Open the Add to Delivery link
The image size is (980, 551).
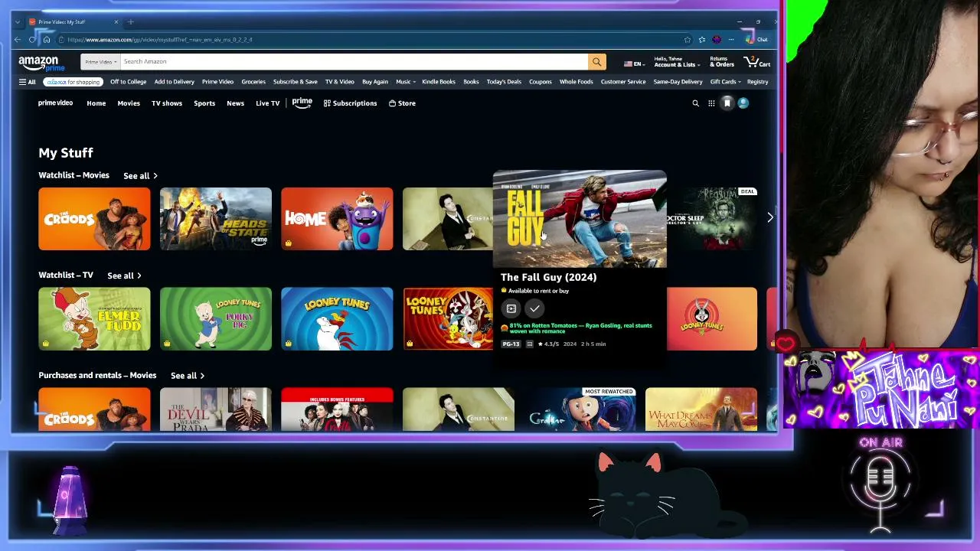coord(175,82)
